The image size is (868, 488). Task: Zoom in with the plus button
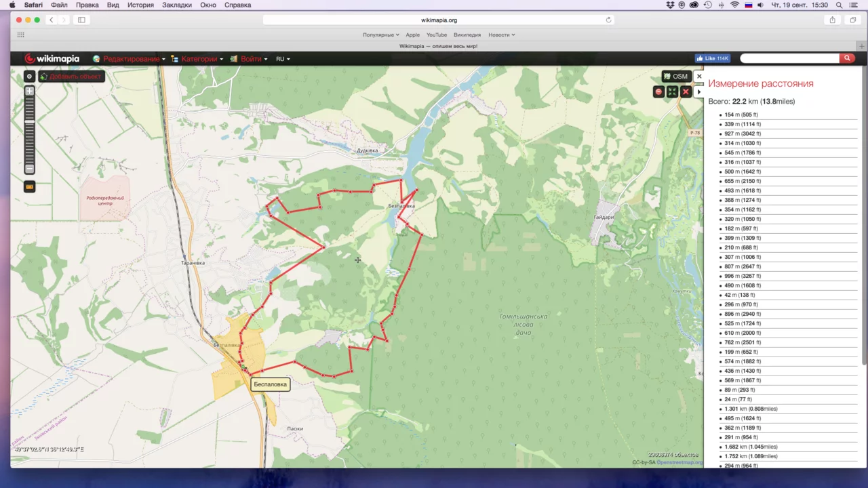[x=29, y=91]
